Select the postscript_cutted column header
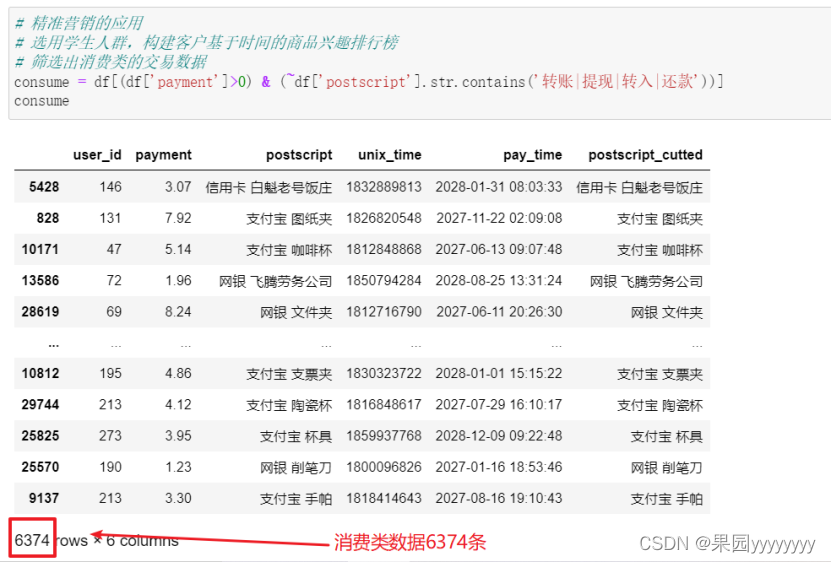This screenshot has width=831, height=563. tap(645, 155)
